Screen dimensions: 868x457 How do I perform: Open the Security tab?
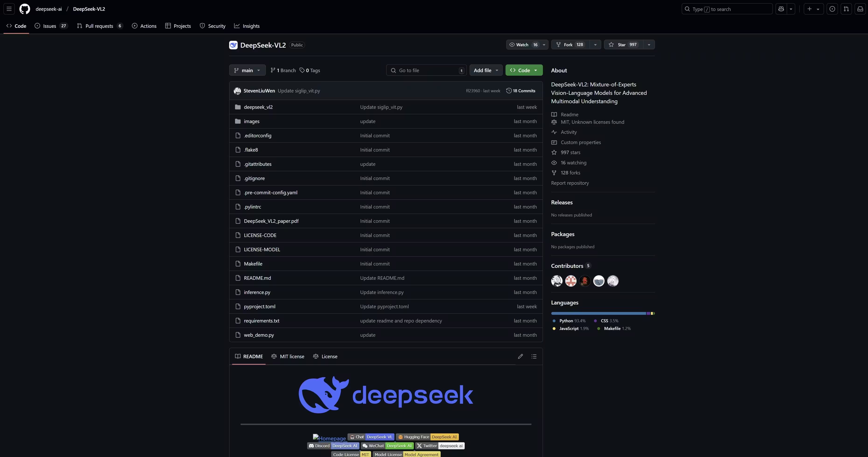213,26
